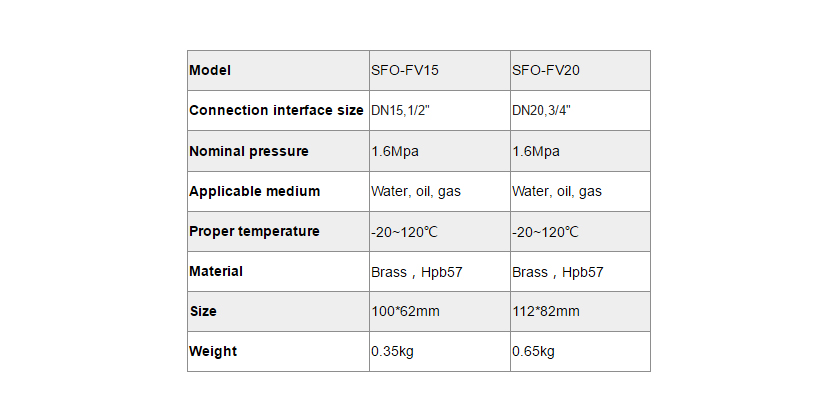This screenshot has height=420, width=840.
Task: Click the Applicable medium row label
Action: coord(255,191)
